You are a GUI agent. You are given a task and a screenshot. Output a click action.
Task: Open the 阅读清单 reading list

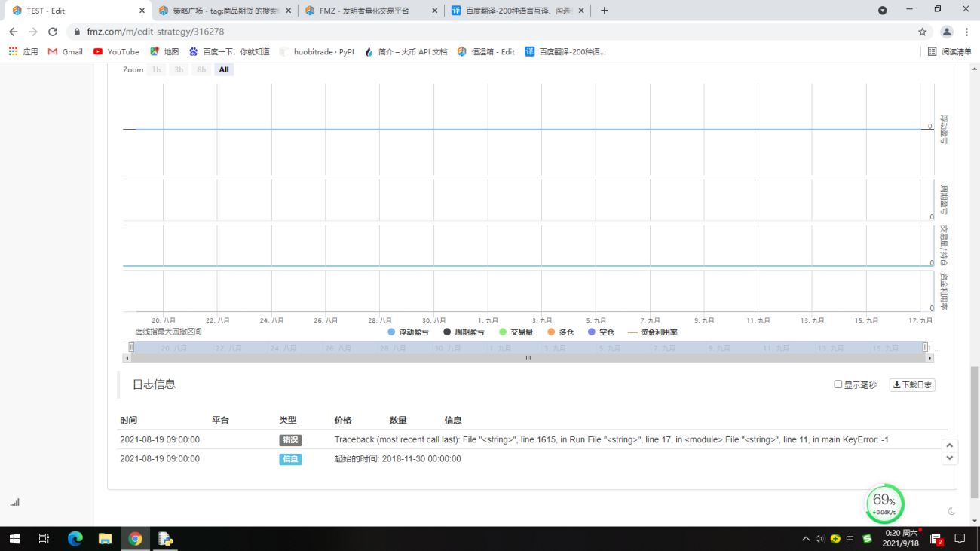[x=950, y=51]
